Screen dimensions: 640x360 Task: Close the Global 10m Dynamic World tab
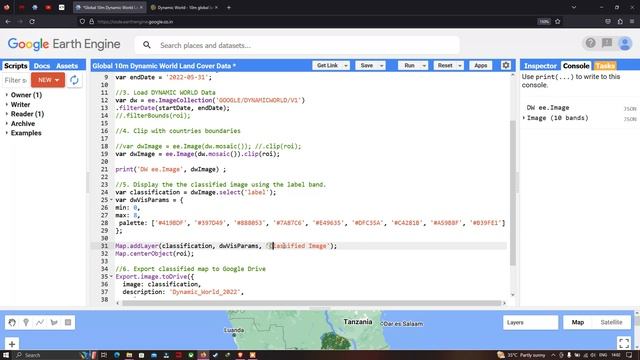(141, 7)
